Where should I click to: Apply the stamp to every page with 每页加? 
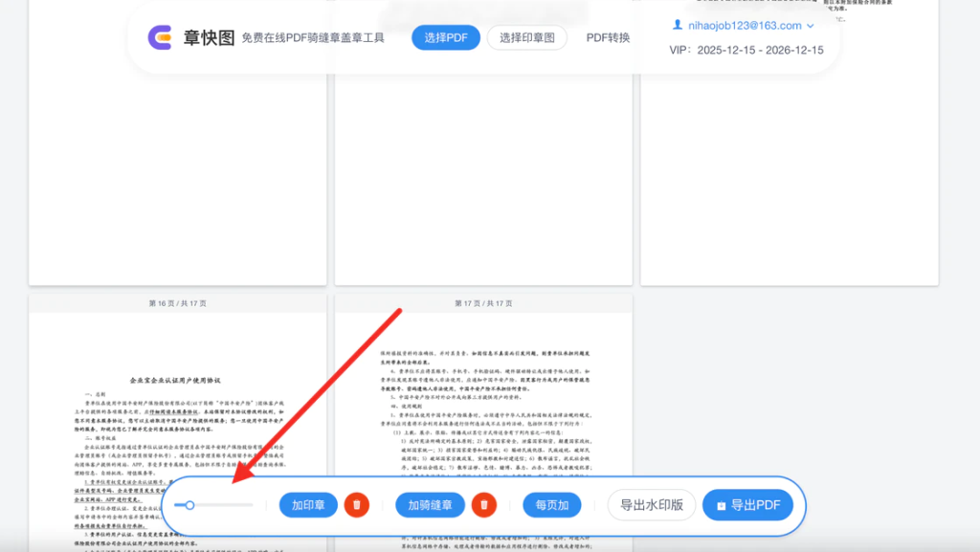coord(552,505)
